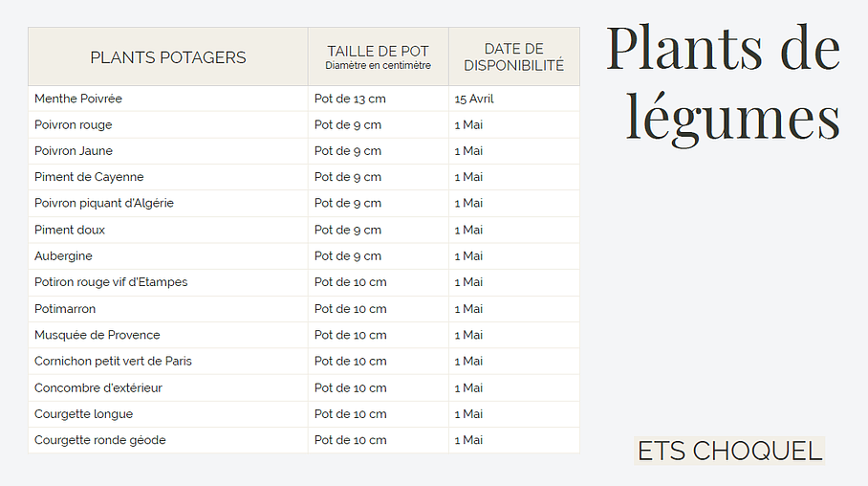Viewport: 868px width, 486px height.
Task: Click the ETS CHOQUEL label
Action: point(729,451)
